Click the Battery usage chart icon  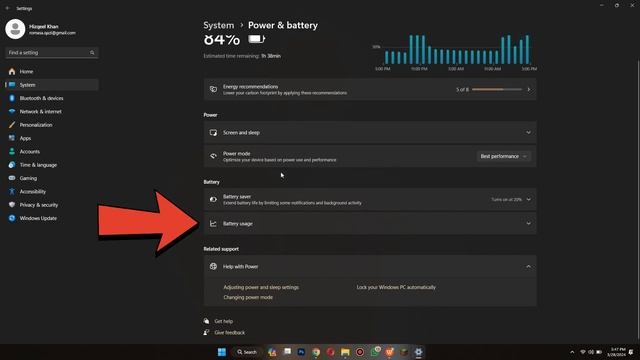tap(213, 224)
